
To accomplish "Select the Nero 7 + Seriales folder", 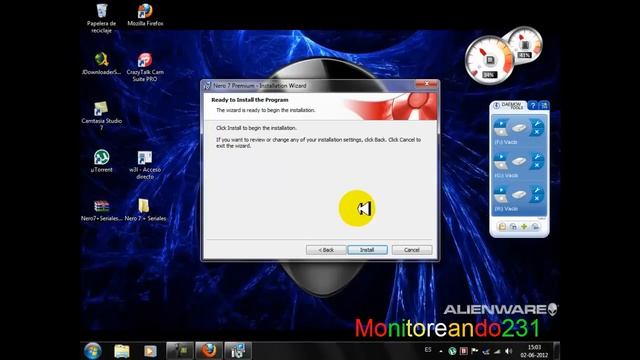I will (x=145, y=210).
